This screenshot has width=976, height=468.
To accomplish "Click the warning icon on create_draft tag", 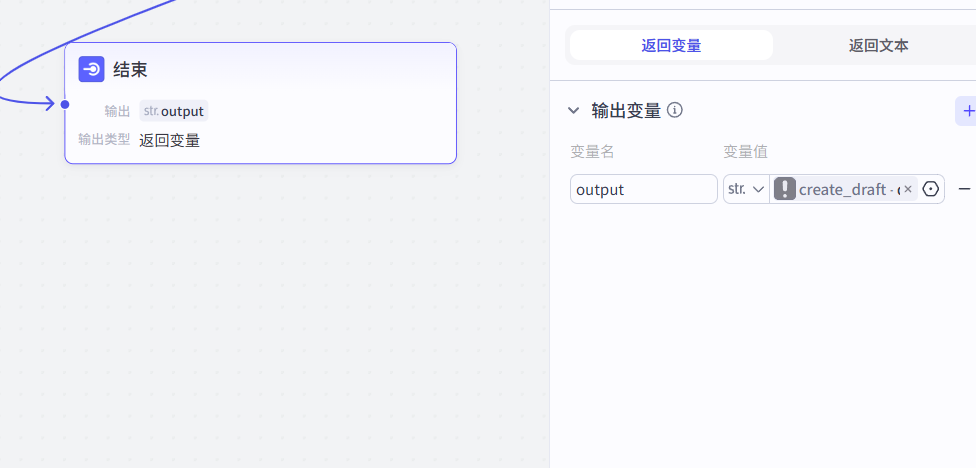I will 785,189.
